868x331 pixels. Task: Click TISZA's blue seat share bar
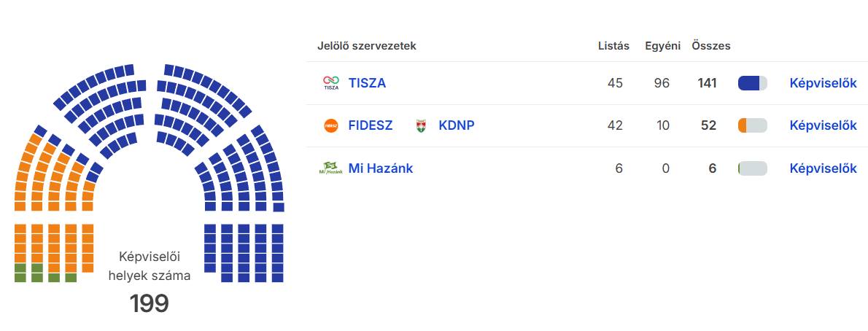(x=752, y=83)
